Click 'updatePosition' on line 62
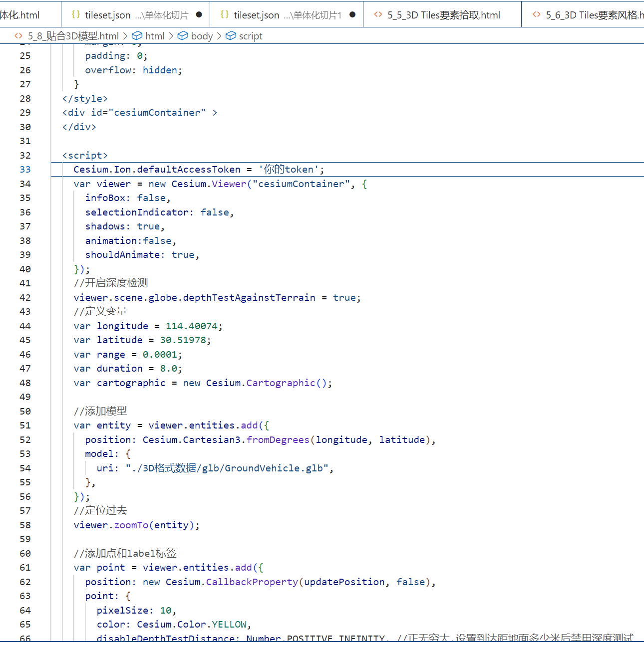The height and width of the screenshot is (646, 644). pyautogui.click(x=344, y=582)
